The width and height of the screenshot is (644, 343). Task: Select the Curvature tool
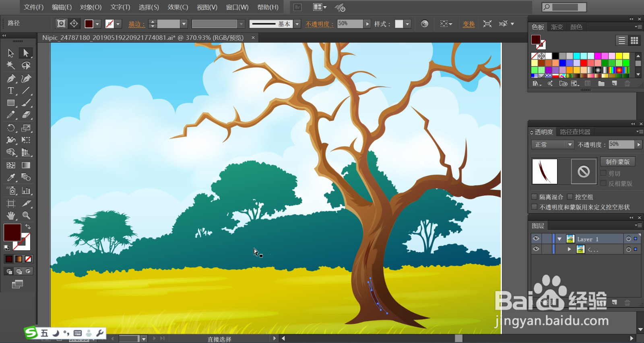26,78
